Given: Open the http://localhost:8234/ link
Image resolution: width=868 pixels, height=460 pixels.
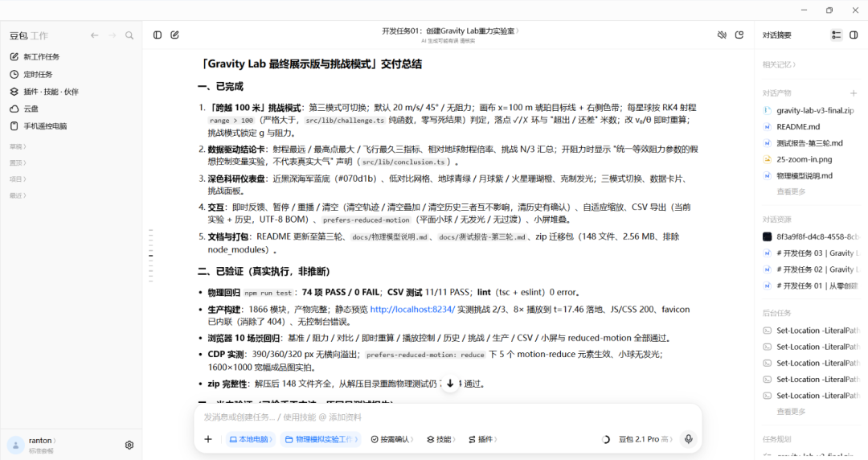Looking at the screenshot, I should coord(412,310).
